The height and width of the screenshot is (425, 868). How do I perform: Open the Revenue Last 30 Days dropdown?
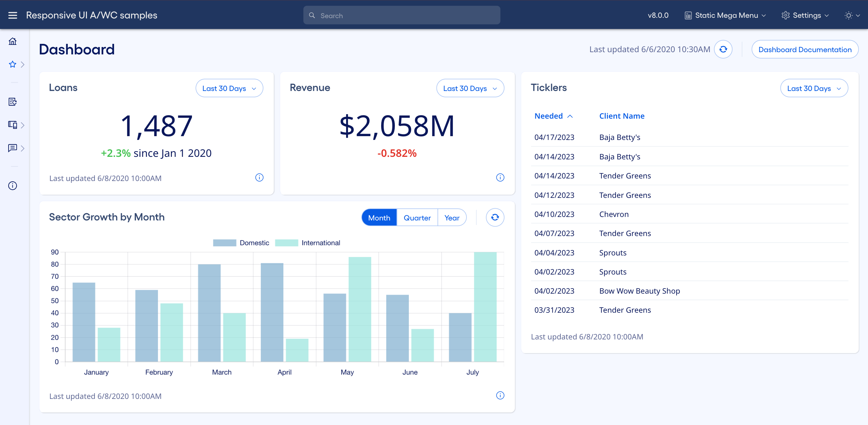[x=470, y=88]
